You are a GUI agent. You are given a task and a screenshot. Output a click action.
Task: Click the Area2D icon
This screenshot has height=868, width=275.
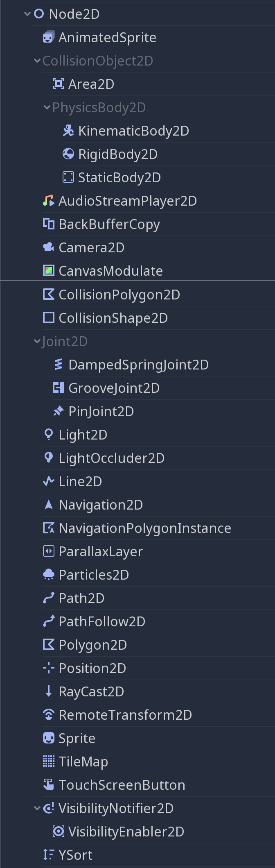coord(59,84)
